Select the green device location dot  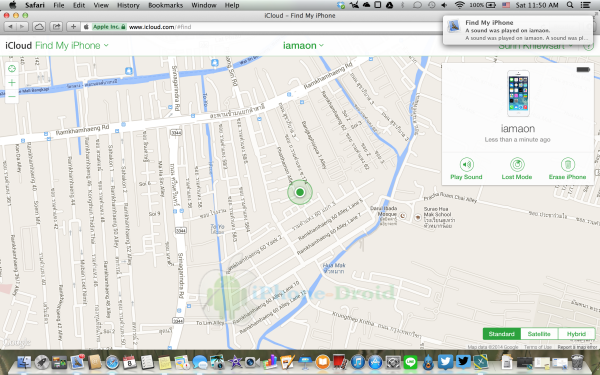[300, 192]
